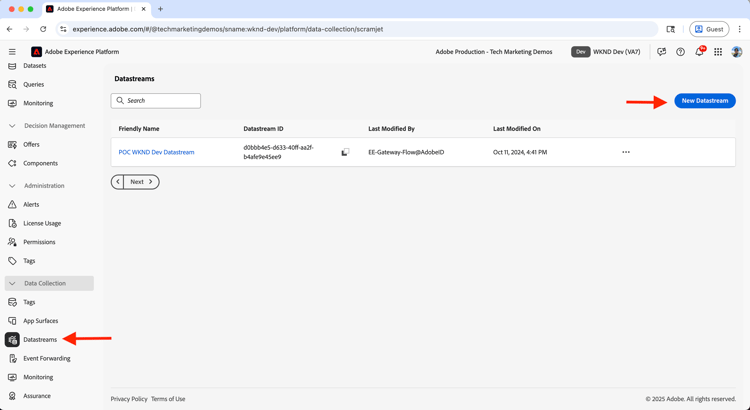Open the WKND Dev sandbox selector

606,52
